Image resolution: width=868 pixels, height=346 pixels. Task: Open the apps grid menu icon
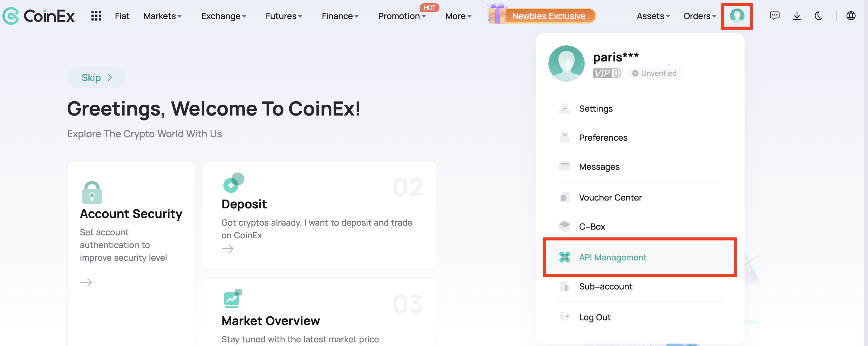pyautogui.click(x=96, y=16)
